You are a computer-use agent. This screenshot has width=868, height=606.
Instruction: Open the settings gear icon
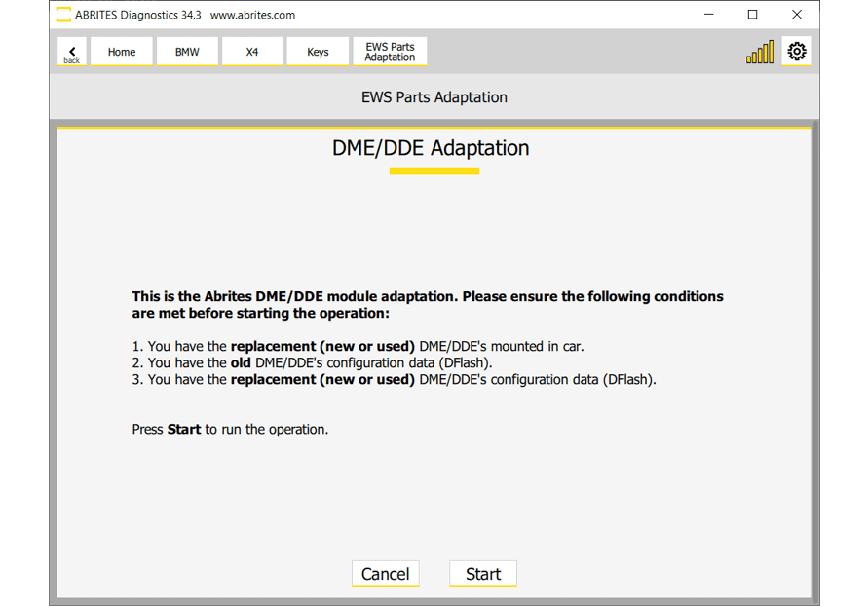click(796, 52)
